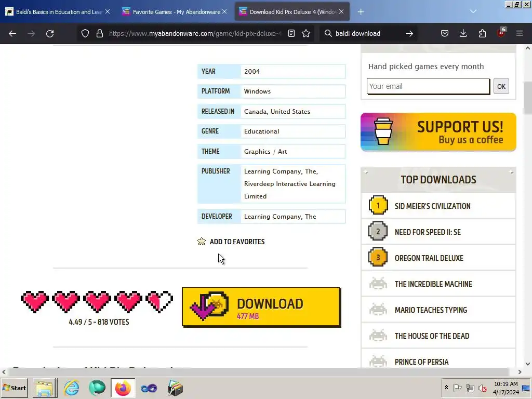Open the Firefox taskbar icon
This screenshot has width=532, height=399.
point(123,388)
